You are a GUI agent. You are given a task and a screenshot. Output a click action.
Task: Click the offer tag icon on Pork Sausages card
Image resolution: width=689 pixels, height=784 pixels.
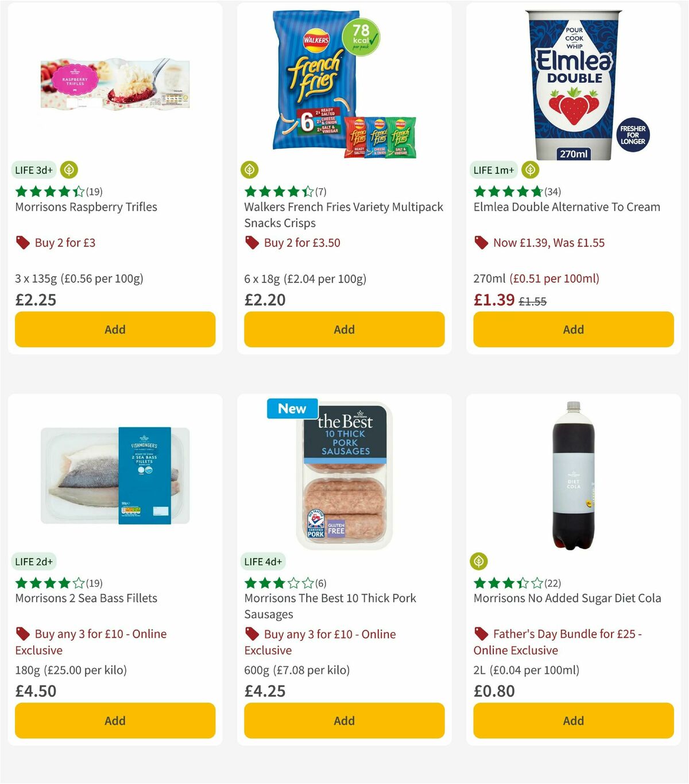tap(252, 634)
